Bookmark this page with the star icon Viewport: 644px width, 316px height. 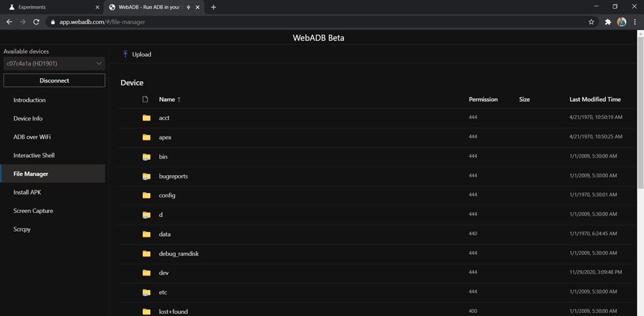pos(591,22)
